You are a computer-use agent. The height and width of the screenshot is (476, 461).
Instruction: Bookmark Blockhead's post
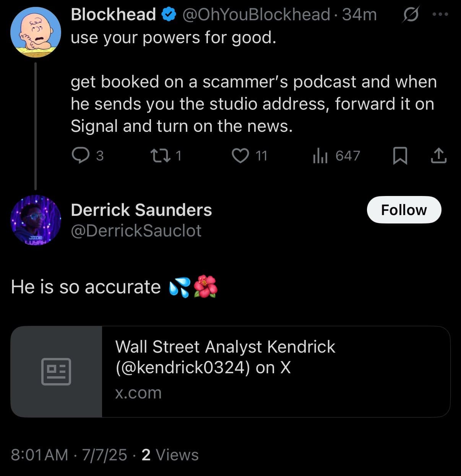[400, 156]
